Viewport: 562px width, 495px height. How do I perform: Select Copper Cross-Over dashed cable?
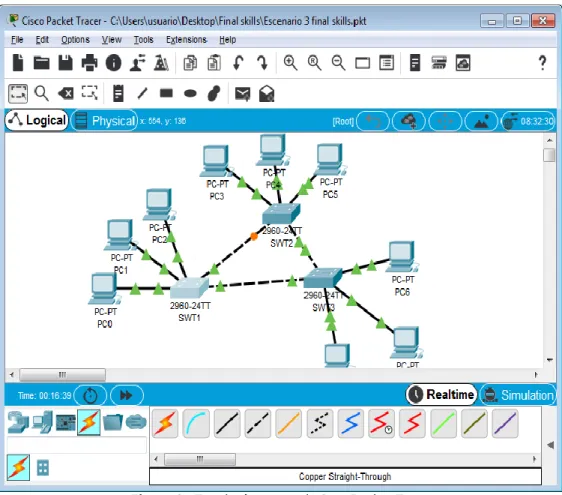(x=258, y=424)
